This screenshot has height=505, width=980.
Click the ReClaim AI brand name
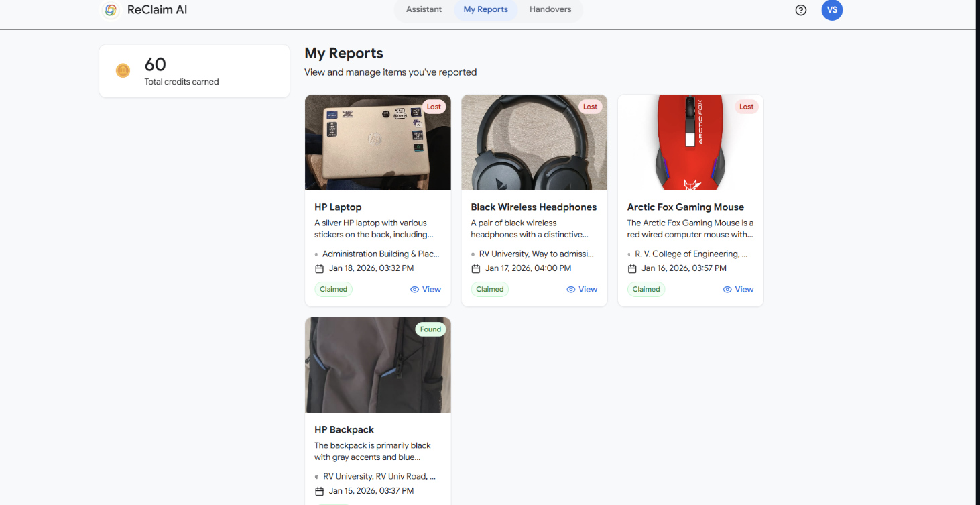coord(158,10)
